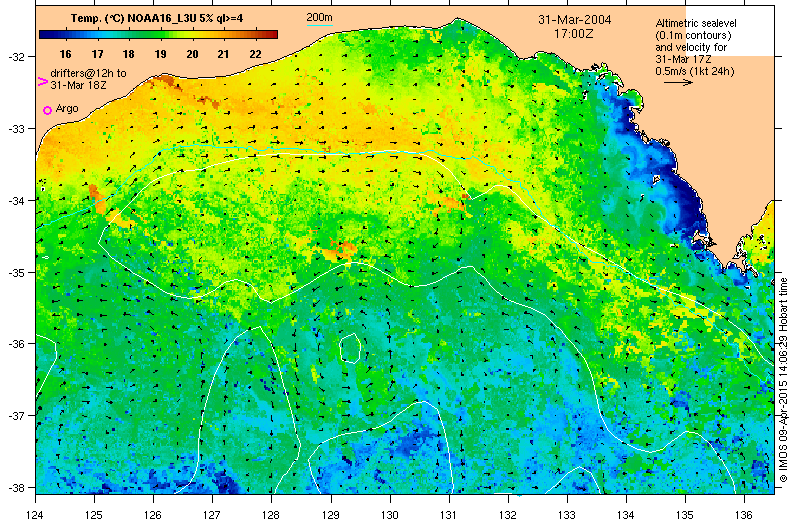Click the color bar tick label '16'

point(65,54)
